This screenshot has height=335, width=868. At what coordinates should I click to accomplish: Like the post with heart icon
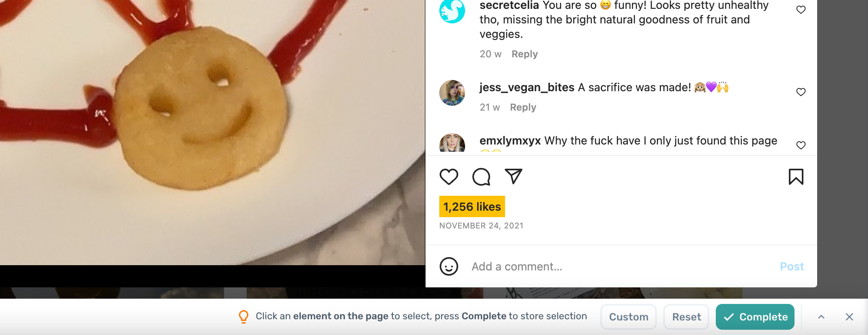click(x=449, y=177)
